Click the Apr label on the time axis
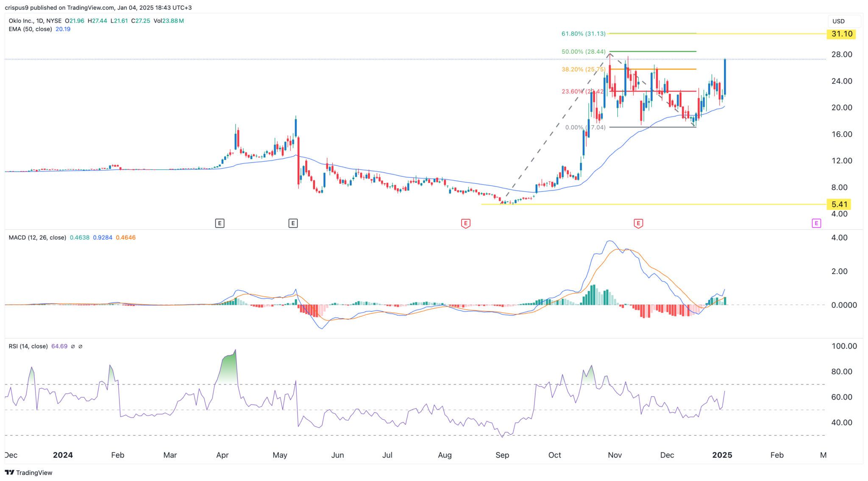Screen dimensions: 868x481 [x=223, y=455]
